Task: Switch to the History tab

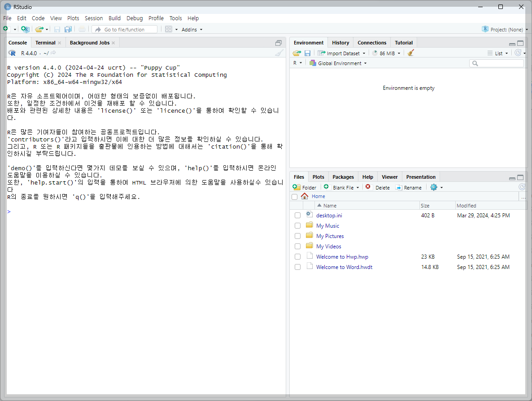Action: click(x=340, y=43)
